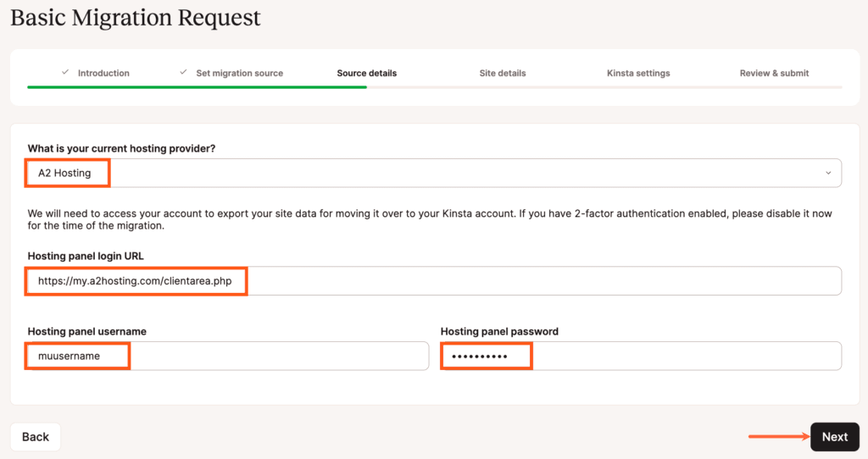Click the 2-factor authentication notice text

click(429, 220)
